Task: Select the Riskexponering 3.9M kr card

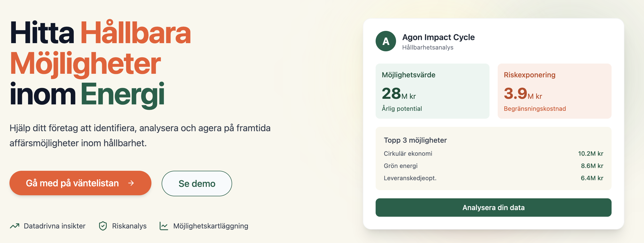Action: pos(554,91)
